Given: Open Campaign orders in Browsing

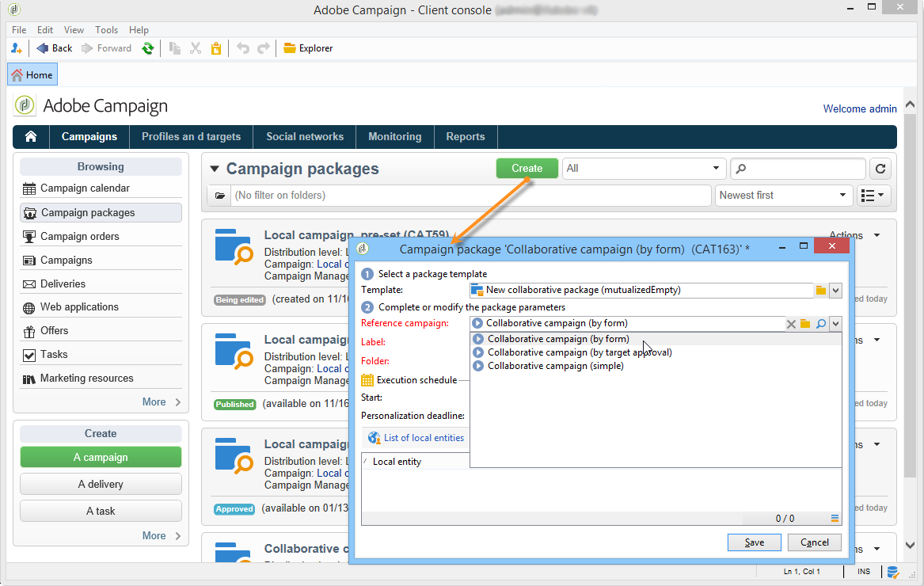Looking at the screenshot, I should 101,237.
